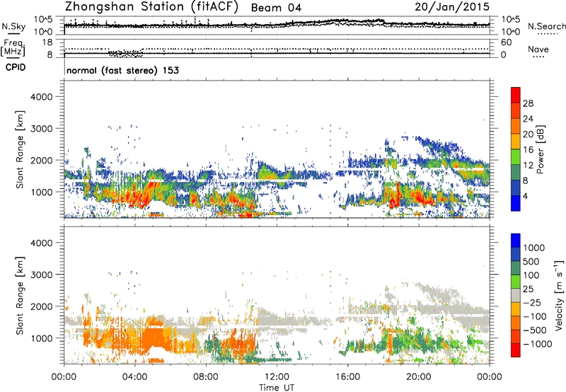Click the "18" frequency tick label
Image resolution: width=566 pixels, height=392 pixels.
47,42
